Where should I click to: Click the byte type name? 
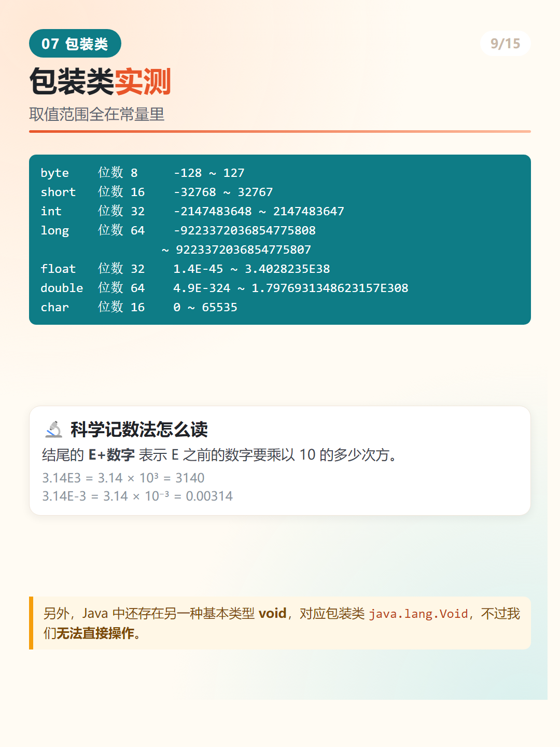(x=54, y=173)
